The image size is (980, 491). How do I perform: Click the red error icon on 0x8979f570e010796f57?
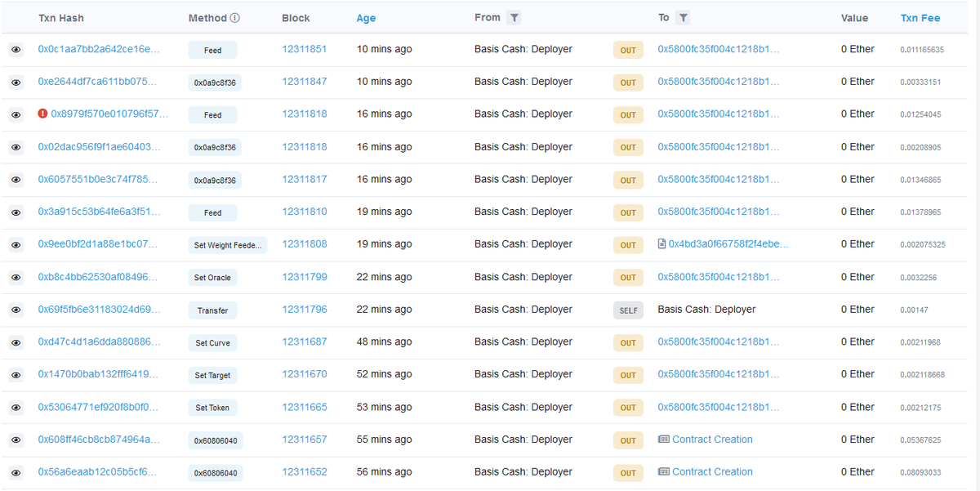pos(43,114)
